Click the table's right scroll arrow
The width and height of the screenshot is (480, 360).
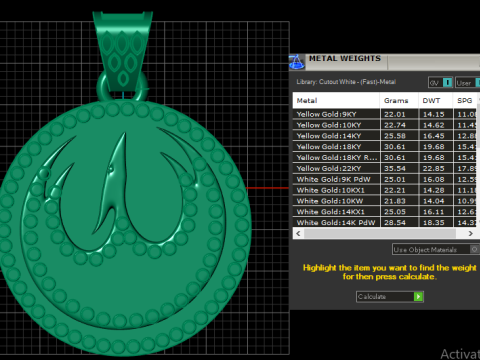coord(470,233)
